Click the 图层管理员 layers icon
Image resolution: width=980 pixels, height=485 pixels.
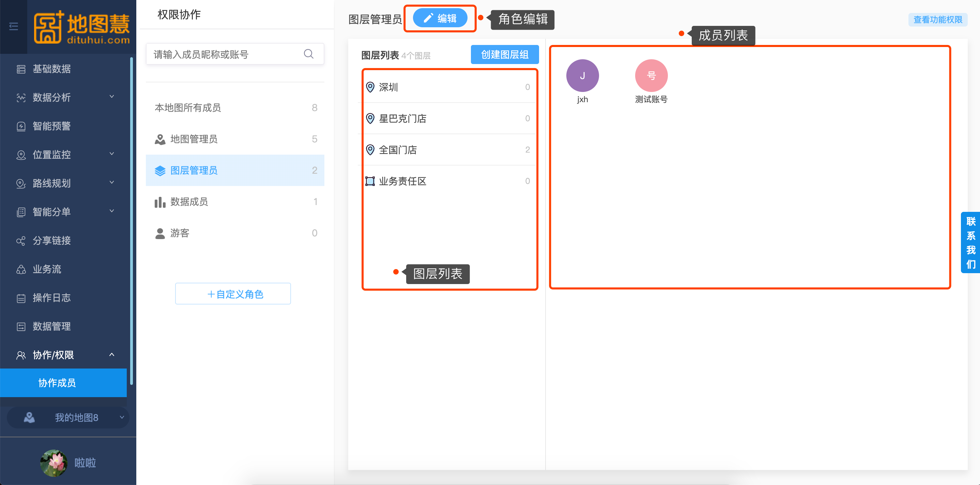[x=160, y=171]
